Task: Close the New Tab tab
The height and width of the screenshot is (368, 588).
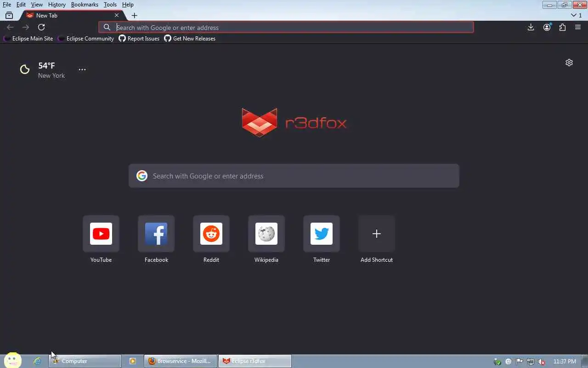Action: coord(117,15)
